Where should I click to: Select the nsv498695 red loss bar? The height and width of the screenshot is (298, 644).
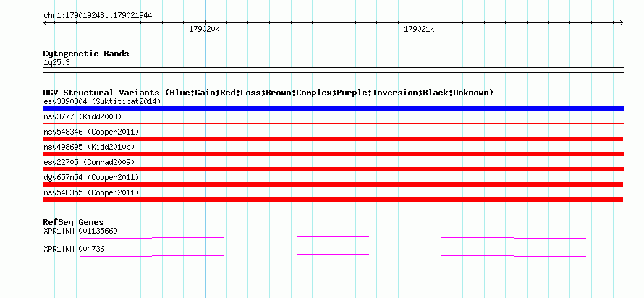[x=333, y=154]
